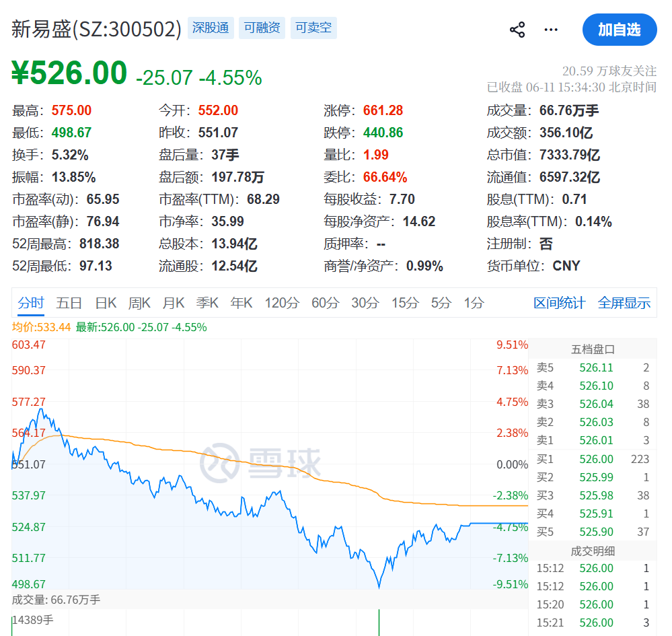Click the 成交额 value 356.10亿

click(566, 133)
